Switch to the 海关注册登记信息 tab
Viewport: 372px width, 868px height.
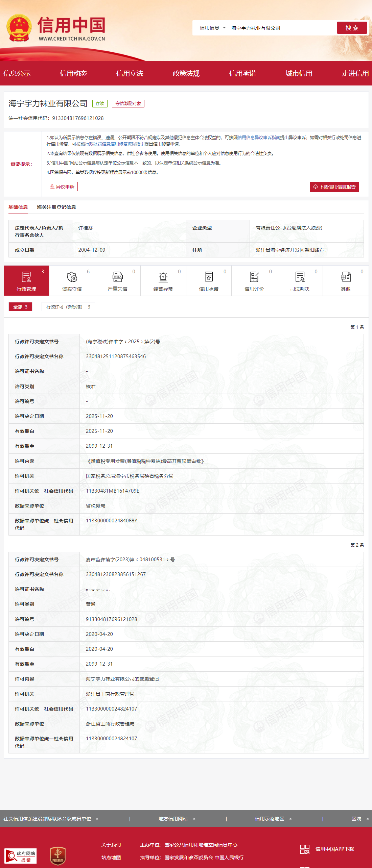(56, 207)
